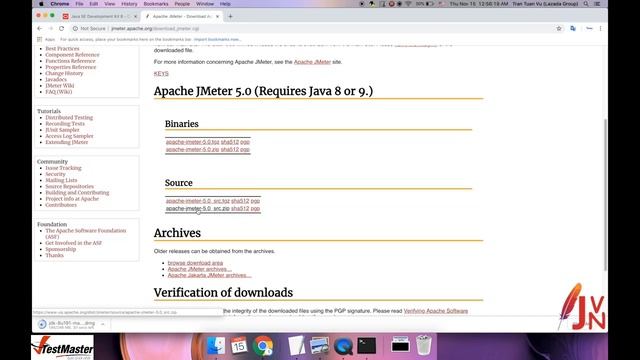The image size is (640, 360).
Task: Open Sponsorship link under Foundation
Action: [60, 249]
